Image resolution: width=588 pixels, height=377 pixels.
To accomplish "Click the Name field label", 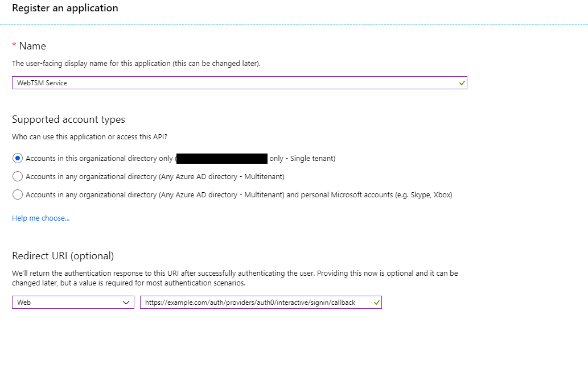I will click(32, 46).
